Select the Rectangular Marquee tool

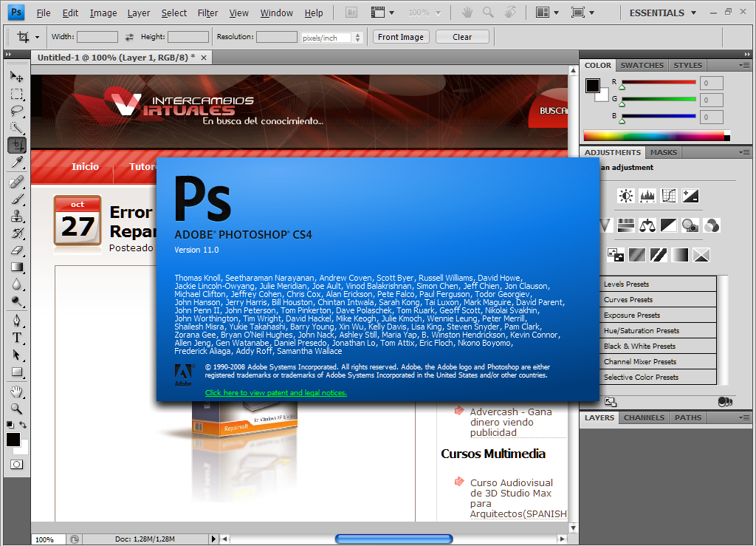click(17, 94)
